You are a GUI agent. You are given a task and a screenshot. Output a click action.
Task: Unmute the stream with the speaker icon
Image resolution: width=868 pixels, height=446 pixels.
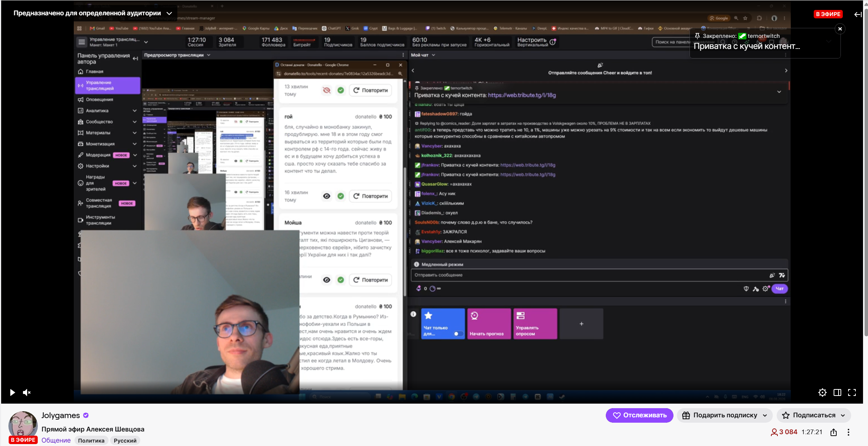coord(27,392)
